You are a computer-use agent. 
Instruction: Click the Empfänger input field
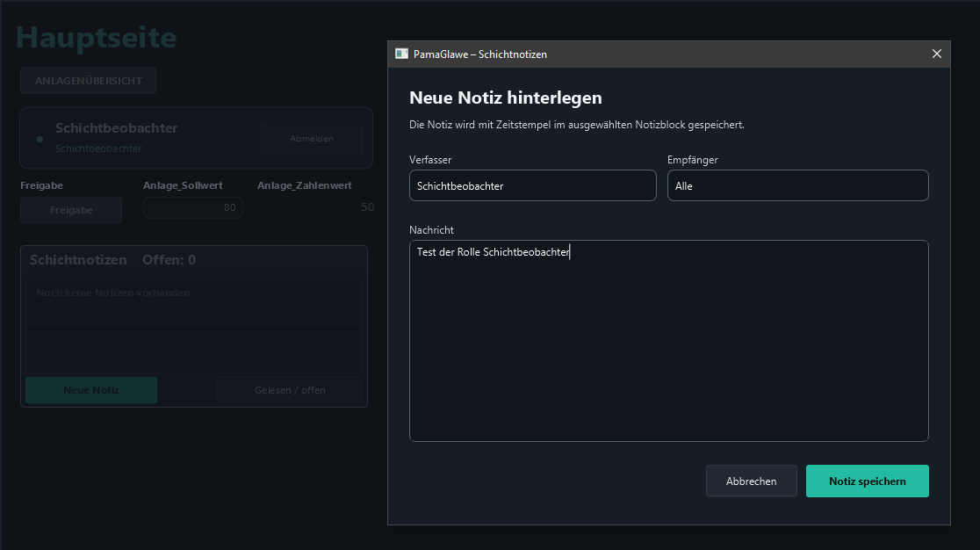(797, 185)
